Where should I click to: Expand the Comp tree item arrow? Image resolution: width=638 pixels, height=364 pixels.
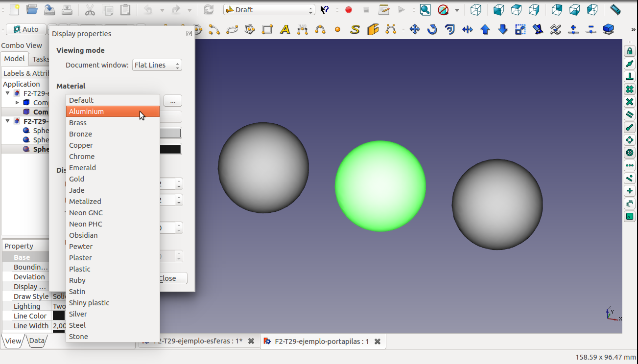(17, 103)
